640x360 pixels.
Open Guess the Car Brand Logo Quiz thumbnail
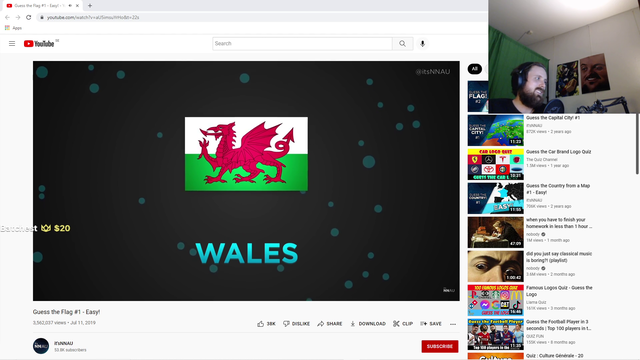496,164
